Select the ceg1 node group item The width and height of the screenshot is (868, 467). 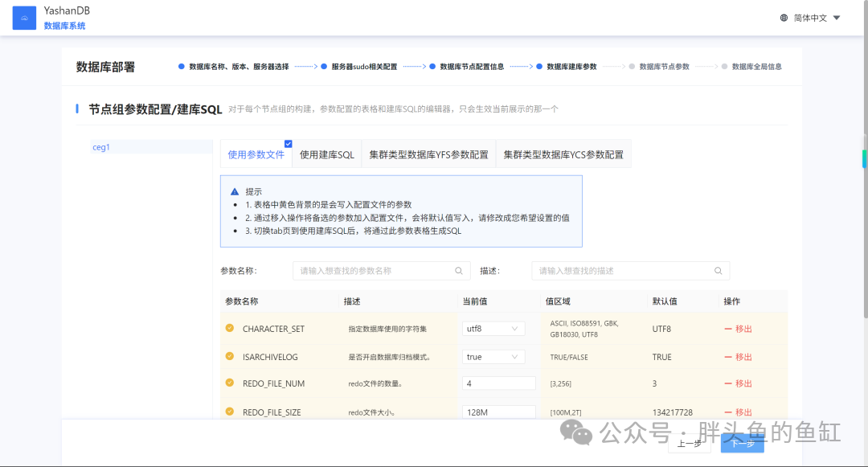point(152,146)
